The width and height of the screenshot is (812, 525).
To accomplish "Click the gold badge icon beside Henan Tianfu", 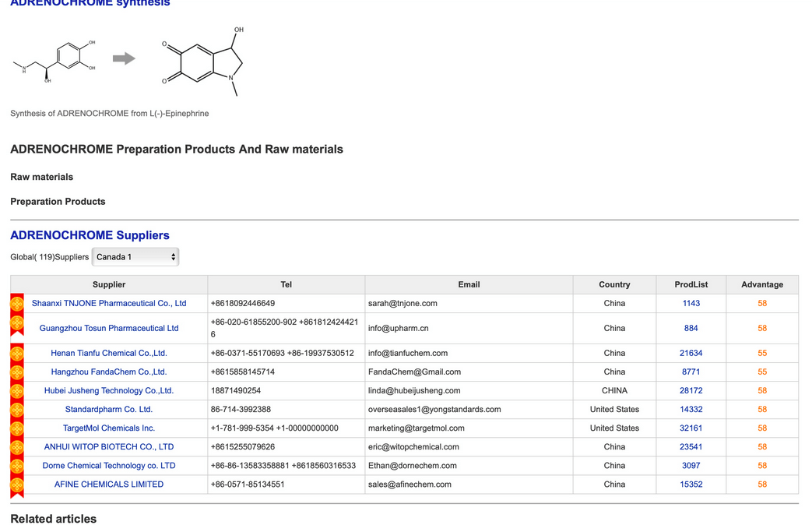I will tap(17, 354).
